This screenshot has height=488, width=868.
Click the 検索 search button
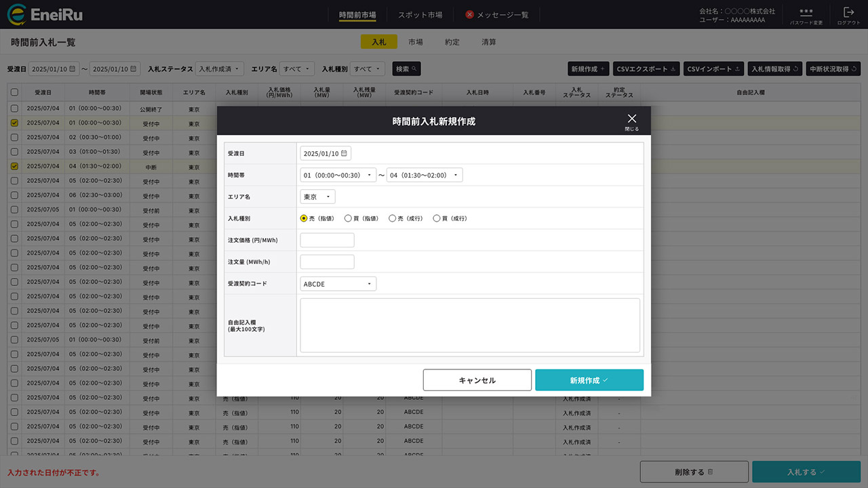[406, 69]
